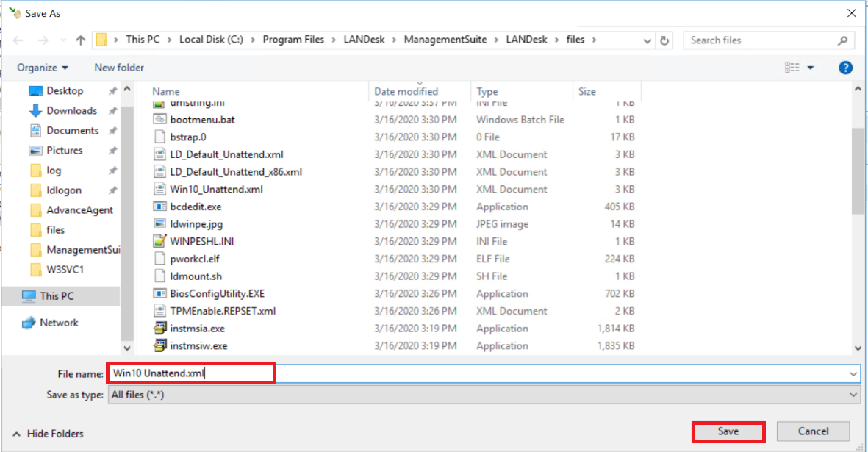Image resolution: width=868 pixels, height=452 pixels.
Task: Click the Save button
Action: (x=728, y=431)
